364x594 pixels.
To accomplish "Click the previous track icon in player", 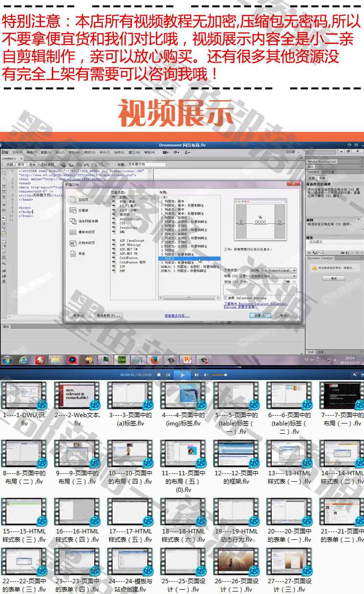I will [169, 375].
